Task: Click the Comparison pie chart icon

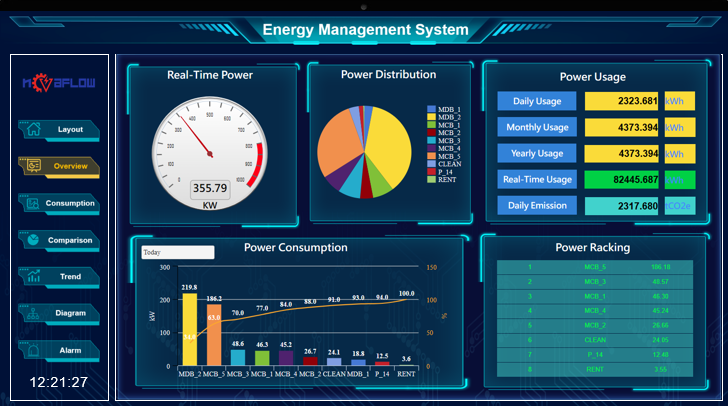Action: click(x=33, y=240)
